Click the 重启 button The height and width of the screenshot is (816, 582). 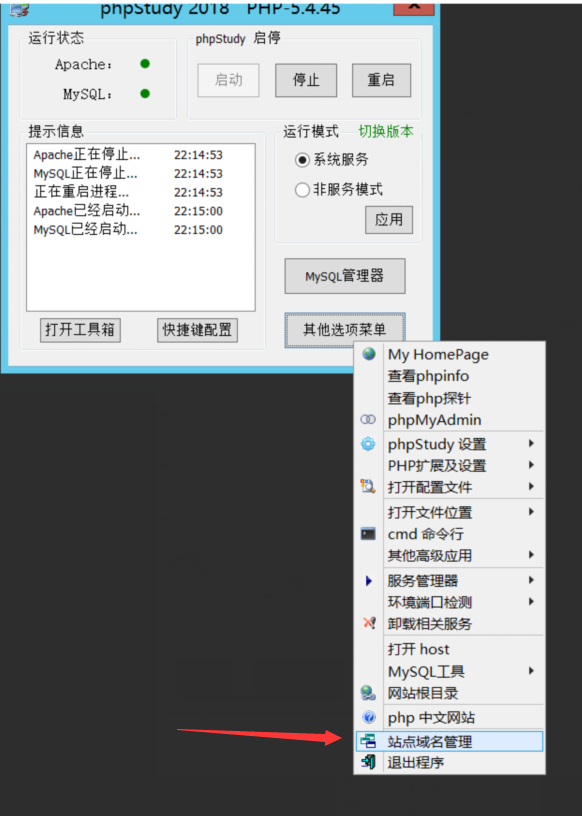[382, 80]
